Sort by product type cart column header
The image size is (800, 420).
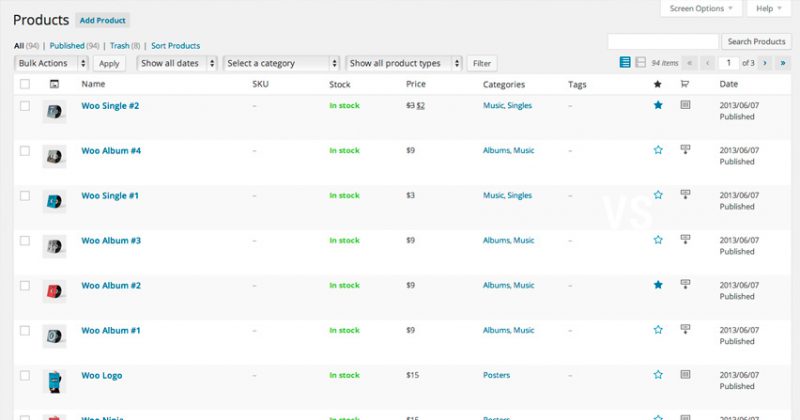click(x=685, y=84)
